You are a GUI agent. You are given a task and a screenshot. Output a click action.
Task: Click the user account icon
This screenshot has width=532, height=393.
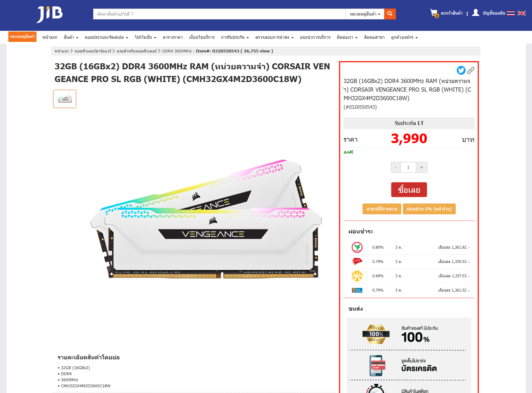pyautogui.click(x=475, y=13)
